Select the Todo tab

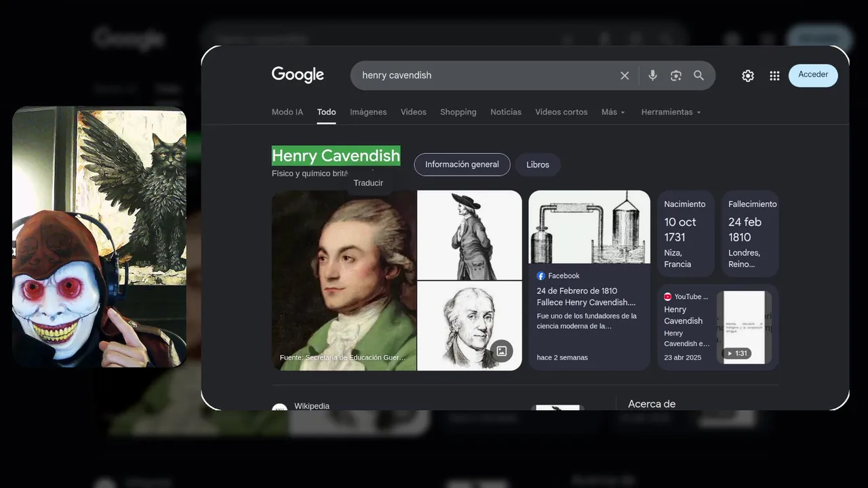coord(326,112)
